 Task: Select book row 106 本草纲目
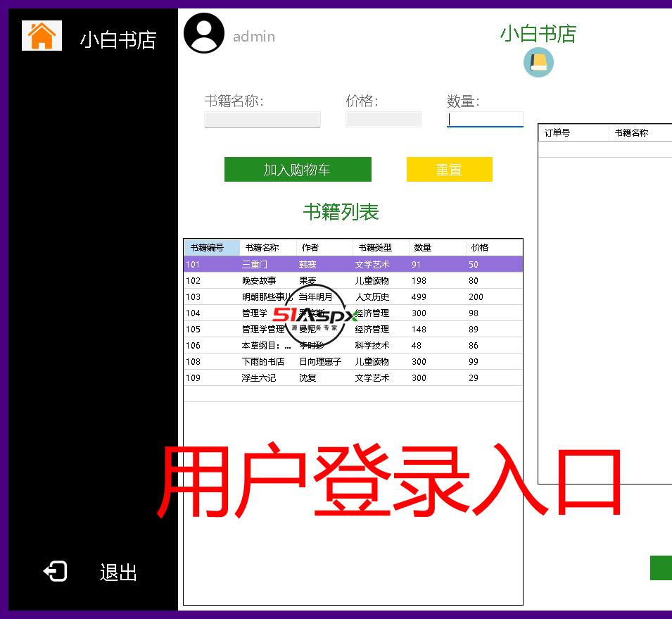[x=353, y=345]
